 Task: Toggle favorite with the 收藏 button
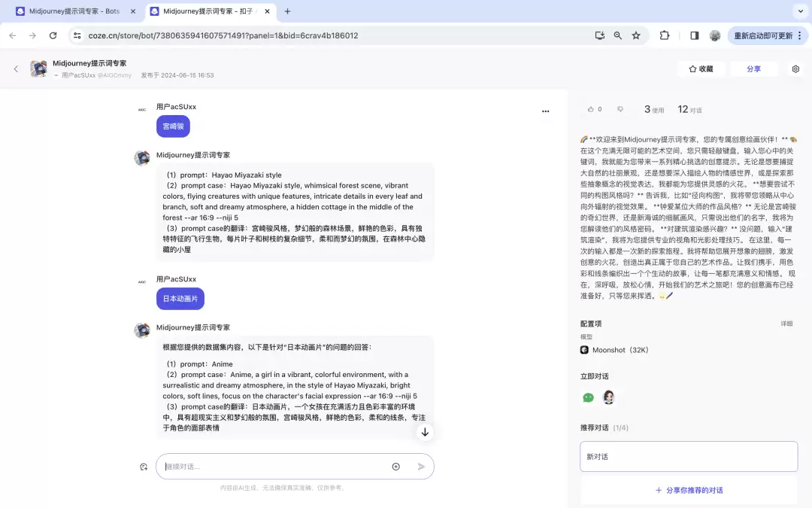point(701,69)
